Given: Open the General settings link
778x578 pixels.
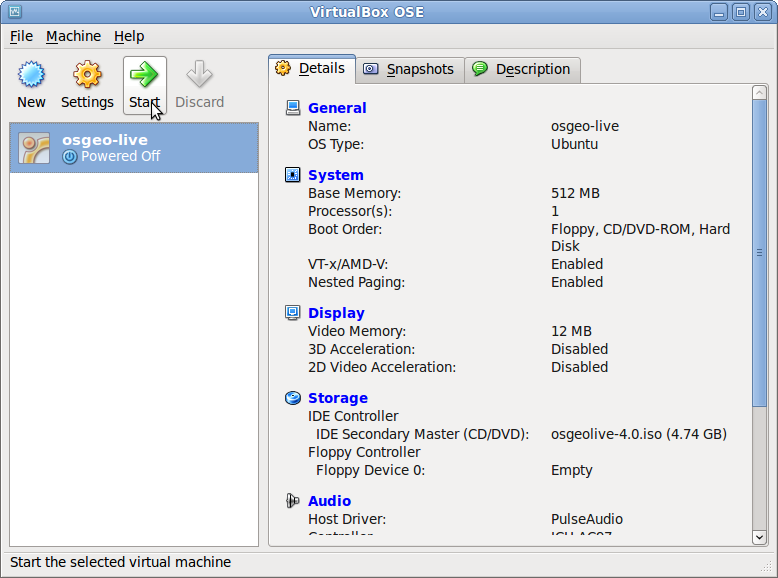Looking at the screenshot, I should click(x=337, y=108).
